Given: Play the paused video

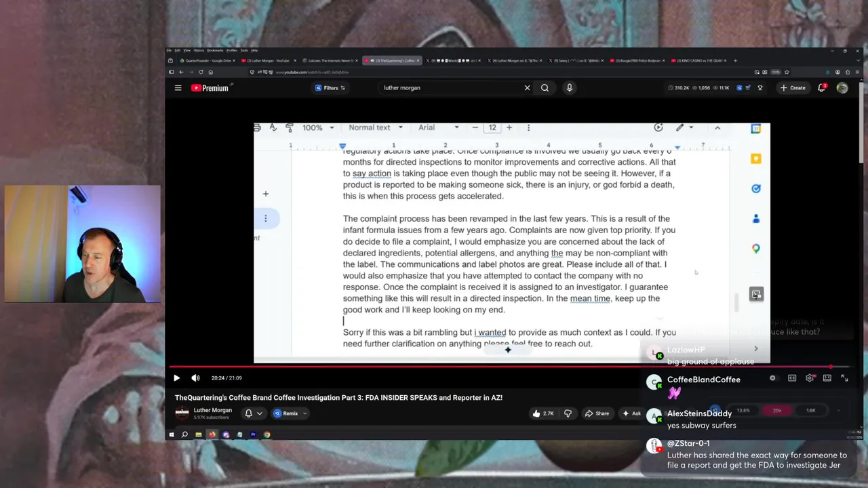Looking at the screenshot, I should tap(176, 378).
